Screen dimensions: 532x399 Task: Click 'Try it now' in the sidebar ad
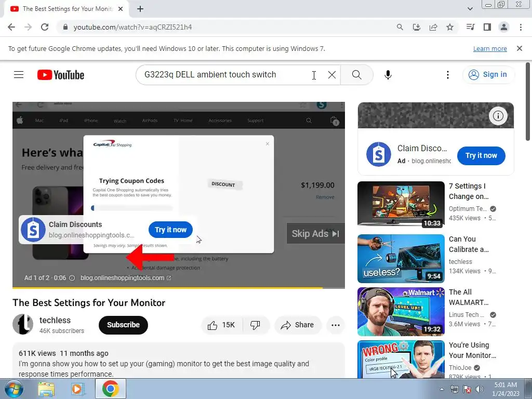coord(481,156)
